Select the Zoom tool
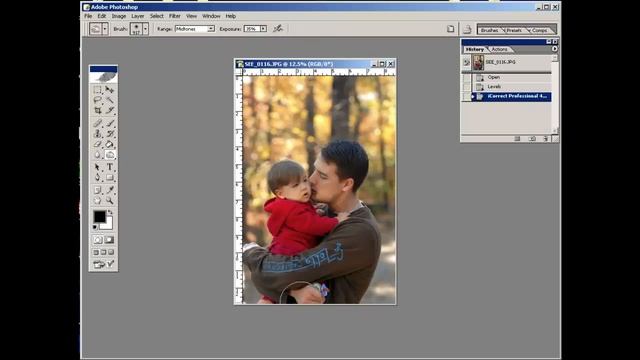The image size is (640, 360). (110, 200)
